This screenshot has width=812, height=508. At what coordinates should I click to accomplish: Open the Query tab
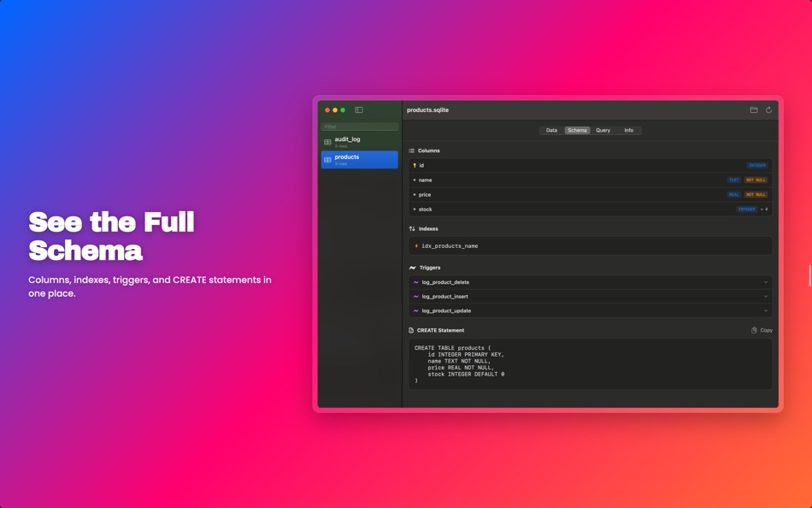(x=603, y=130)
